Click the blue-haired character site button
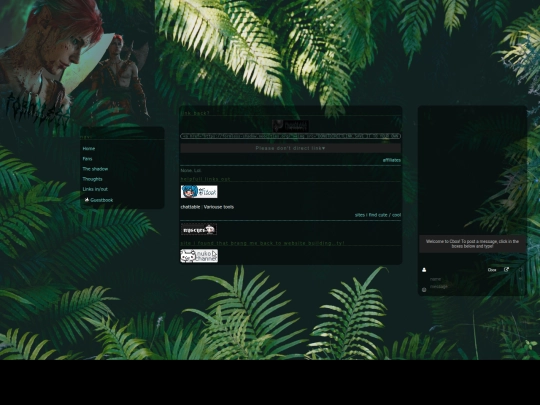This screenshot has width=540, height=405. point(199,192)
